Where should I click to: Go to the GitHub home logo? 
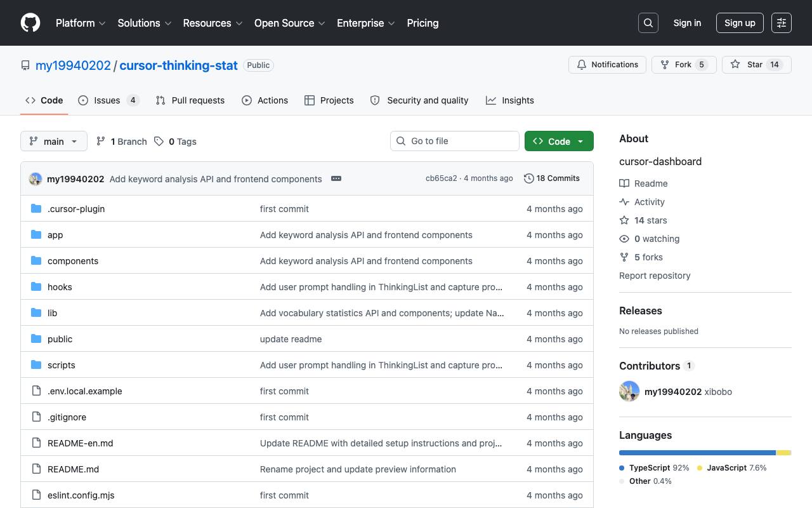(30, 23)
